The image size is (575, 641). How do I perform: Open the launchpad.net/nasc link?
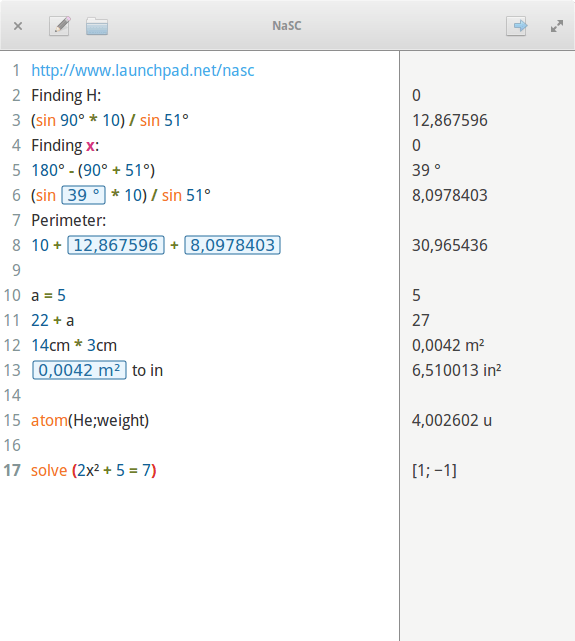pos(143,70)
